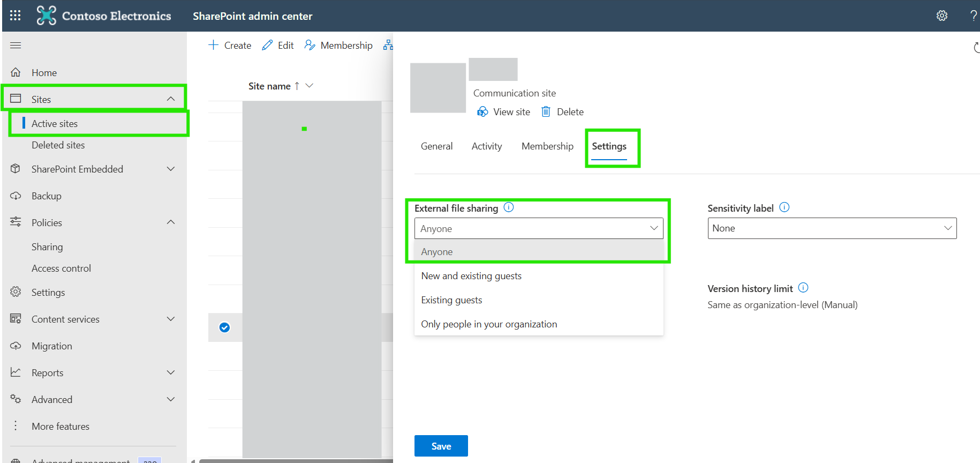This screenshot has width=980, height=463.
Task: Click the Sensitivity label info icon
Action: [785, 207]
